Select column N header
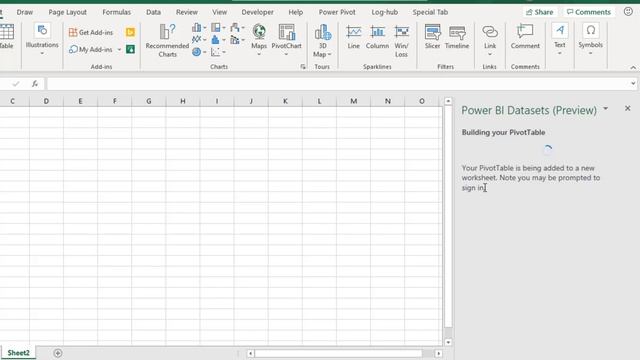 pos(387,101)
